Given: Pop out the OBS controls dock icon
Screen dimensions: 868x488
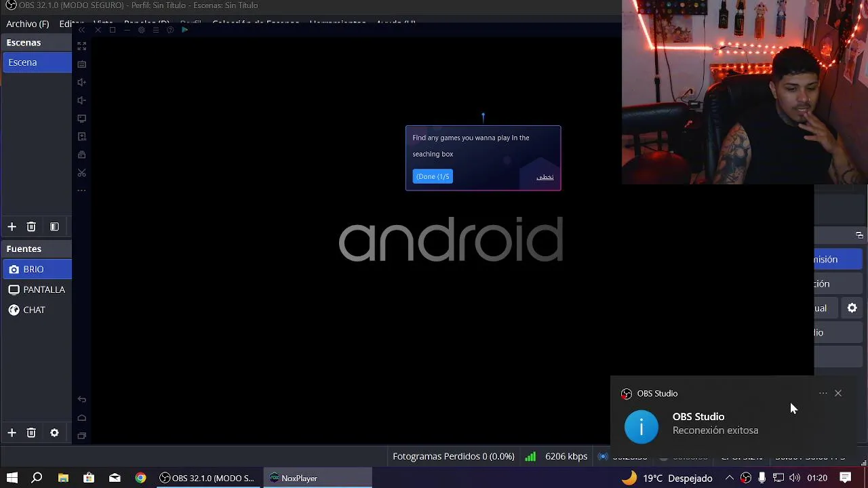Looking at the screenshot, I should click(859, 235).
